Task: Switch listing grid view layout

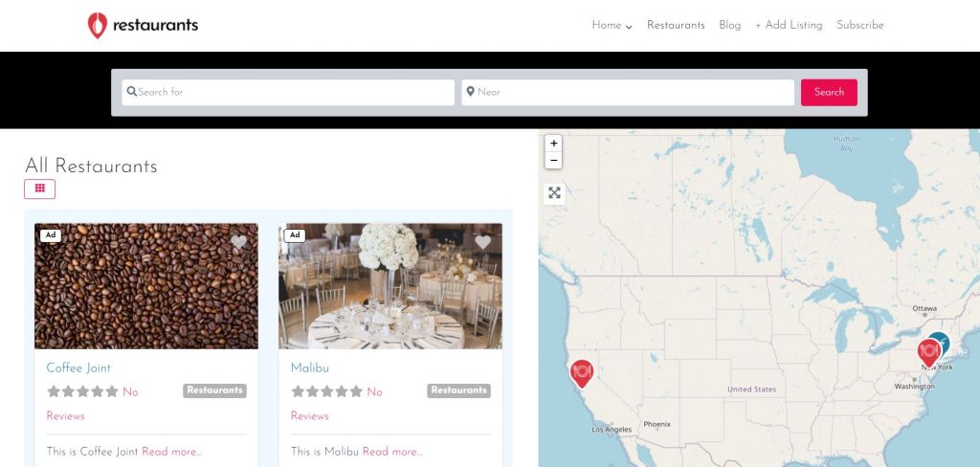Action: point(40,189)
